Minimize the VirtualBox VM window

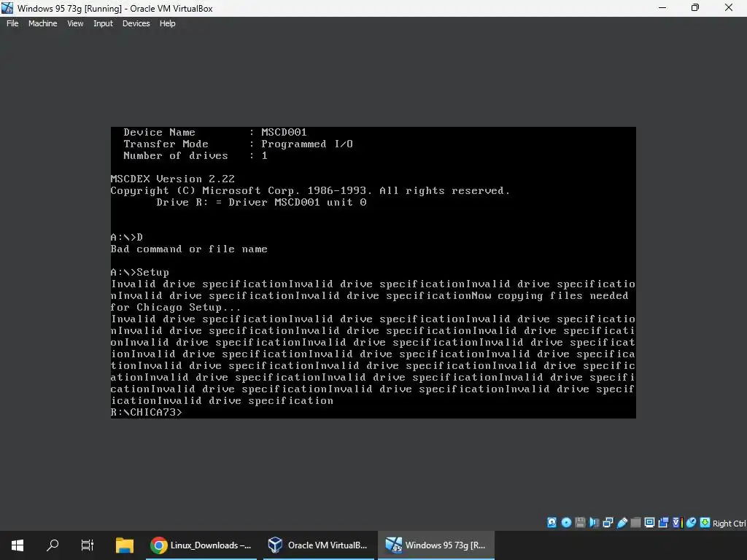tap(662, 7)
